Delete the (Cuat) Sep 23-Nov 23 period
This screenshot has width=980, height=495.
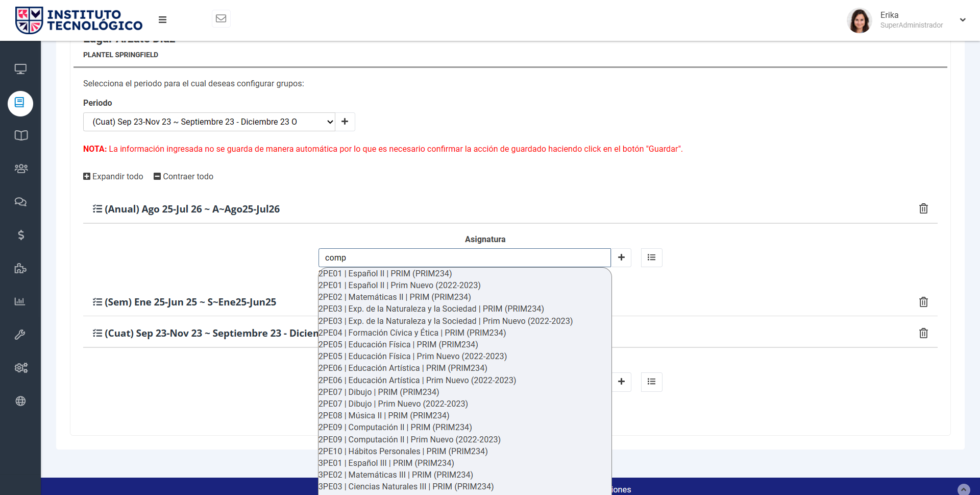coord(923,333)
